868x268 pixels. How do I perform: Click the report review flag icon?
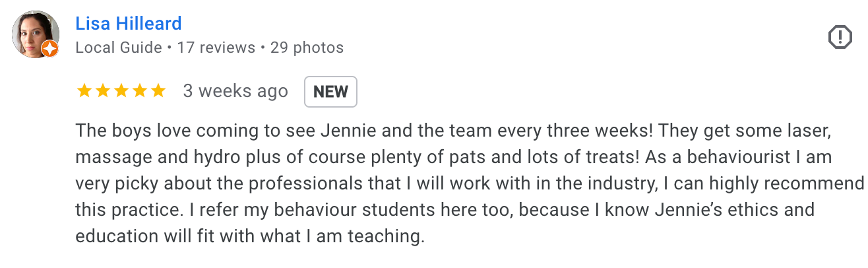(840, 38)
